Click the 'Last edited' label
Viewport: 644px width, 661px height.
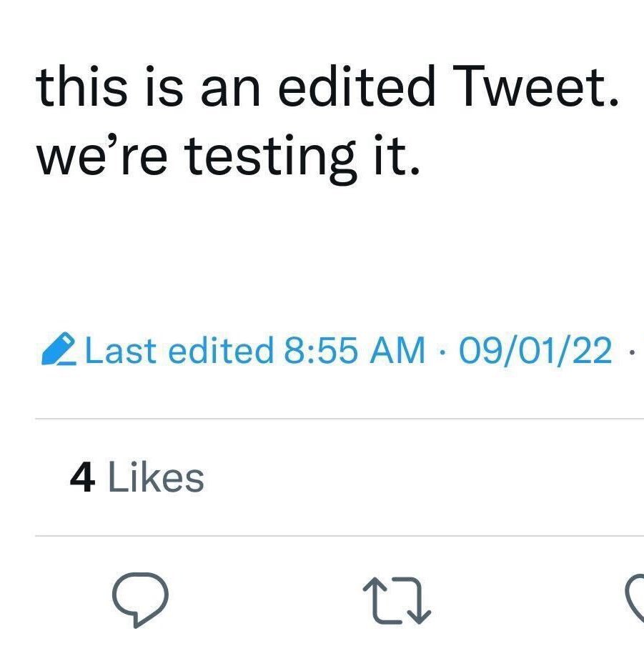[x=177, y=350]
